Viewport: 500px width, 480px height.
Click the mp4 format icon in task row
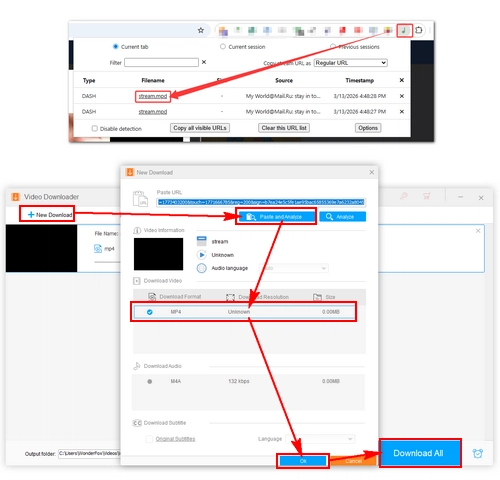(x=98, y=248)
